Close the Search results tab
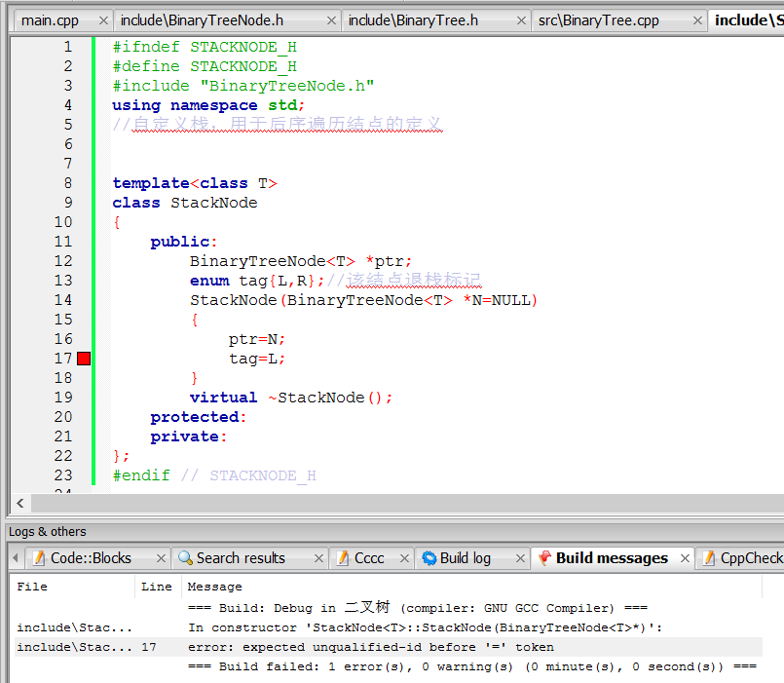This screenshot has width=784, height=683. click(318, 558)
